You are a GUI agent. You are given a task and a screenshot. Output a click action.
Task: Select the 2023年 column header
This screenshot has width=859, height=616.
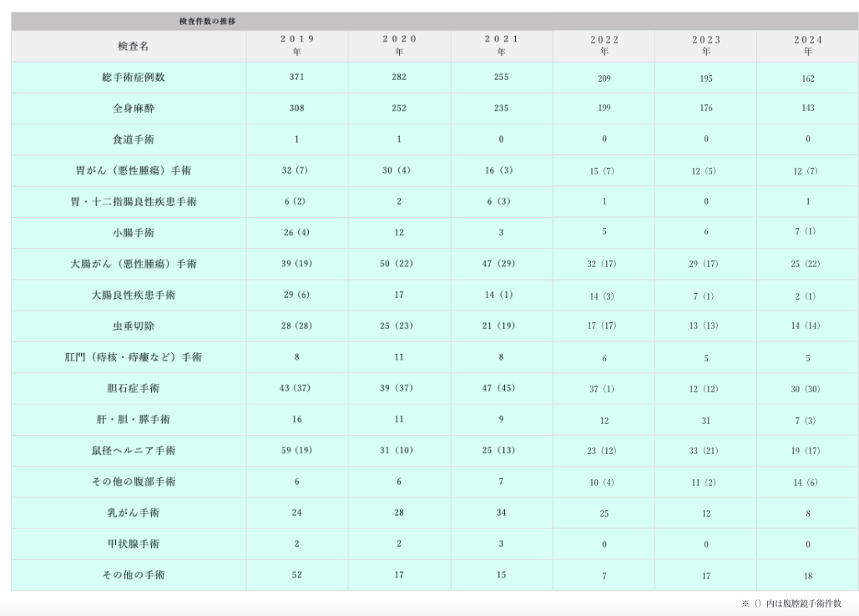[x=706, y=45]
